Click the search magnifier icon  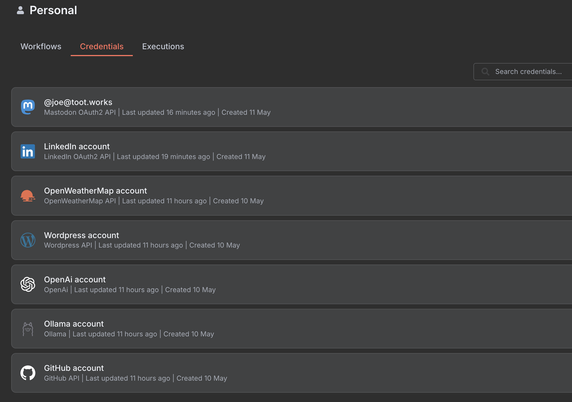click(485, 71)
